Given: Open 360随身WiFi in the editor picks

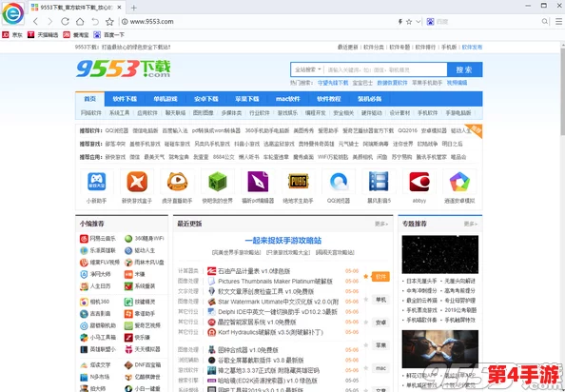Looking at the screenshot, I should point(145,239).
